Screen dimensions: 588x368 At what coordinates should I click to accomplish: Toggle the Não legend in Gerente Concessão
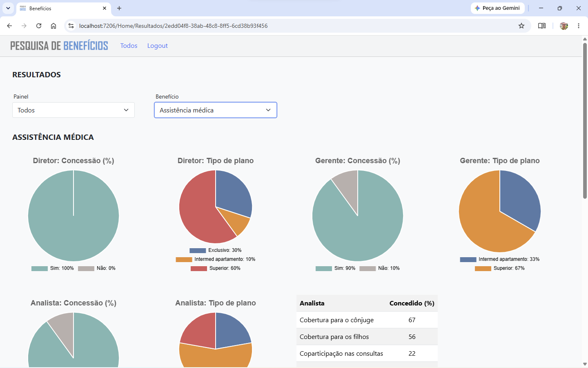(x=380, y=268)
